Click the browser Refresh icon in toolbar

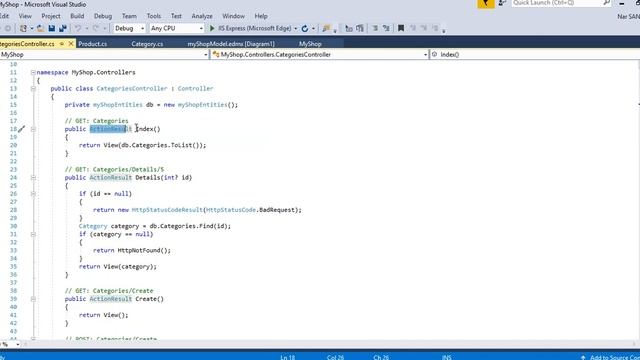point(304,28)
